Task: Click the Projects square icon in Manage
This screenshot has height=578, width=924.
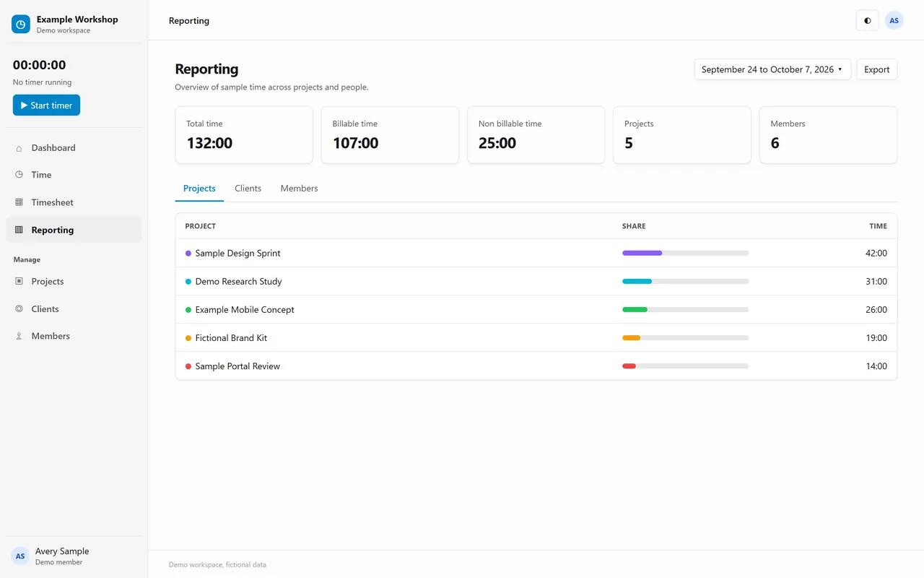Action: tap(19, 281)
